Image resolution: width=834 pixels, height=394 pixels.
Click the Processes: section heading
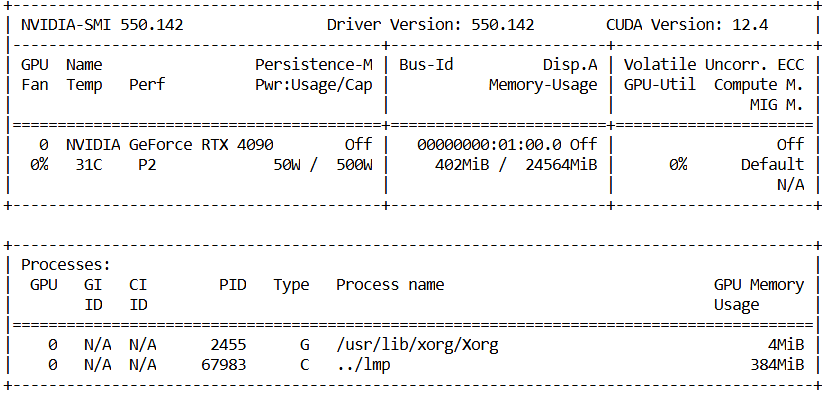click(x=66, y=265)
